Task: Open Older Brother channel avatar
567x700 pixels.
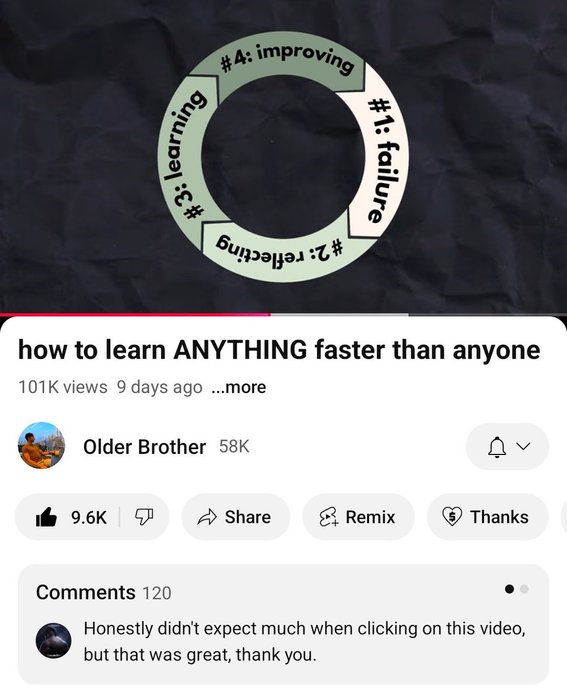Action: [x=41, y=446]
